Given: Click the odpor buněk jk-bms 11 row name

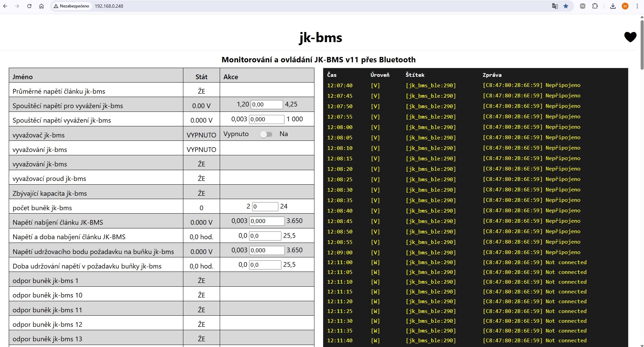Looking at the screenshot, I should [47, 310].
